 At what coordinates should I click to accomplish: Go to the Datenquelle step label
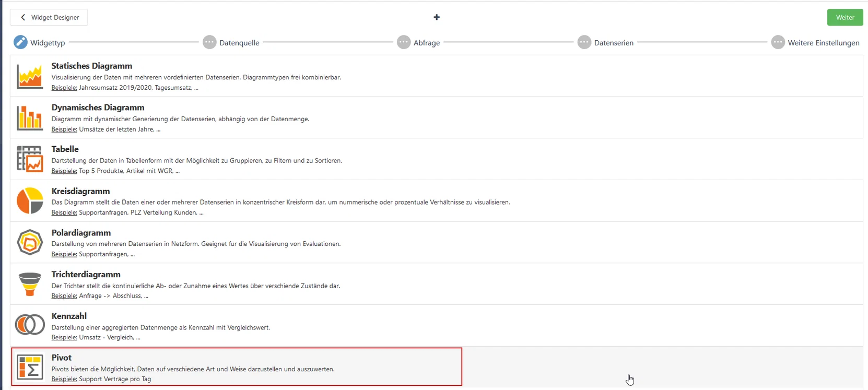pos(239,43)
